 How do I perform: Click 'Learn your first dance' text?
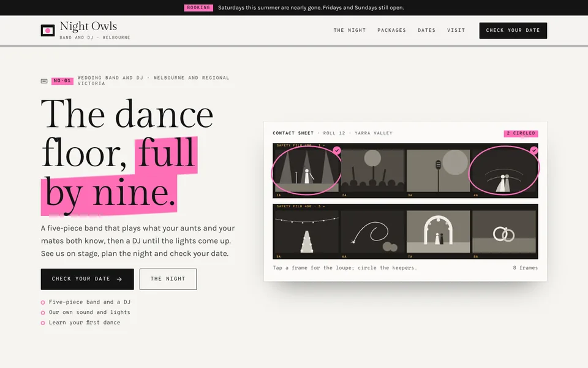[x=85, y=323]
